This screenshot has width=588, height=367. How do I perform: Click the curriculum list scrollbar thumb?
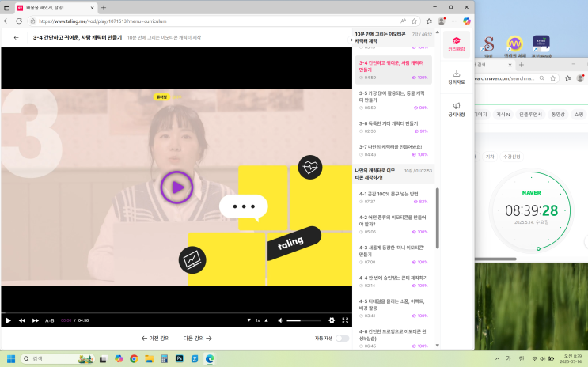438,218
